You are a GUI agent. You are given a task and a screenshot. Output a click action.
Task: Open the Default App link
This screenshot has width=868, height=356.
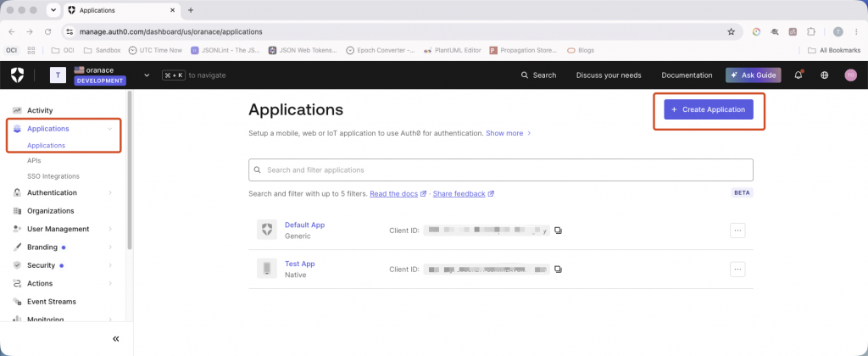(304, 225)
